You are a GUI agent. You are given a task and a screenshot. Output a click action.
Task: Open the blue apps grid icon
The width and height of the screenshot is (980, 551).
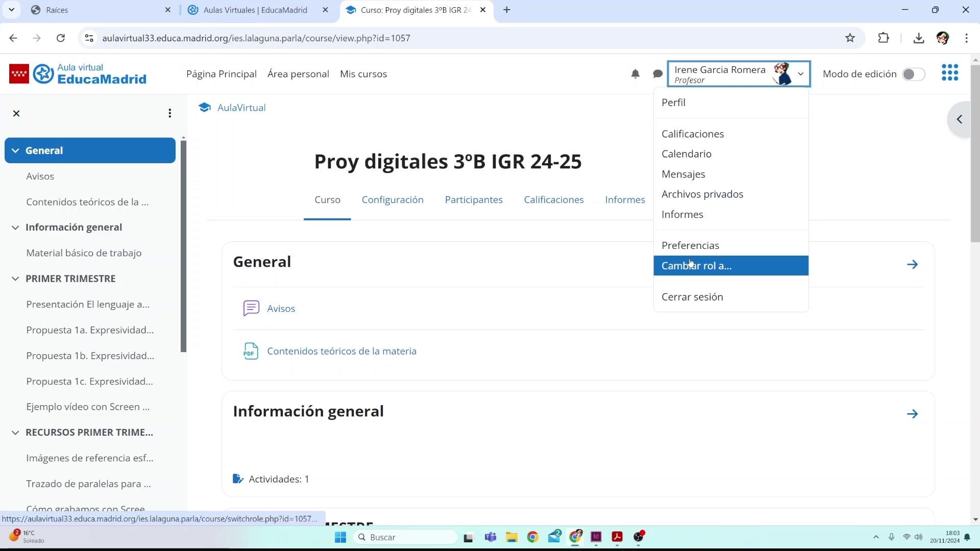[x=949, y=72]
